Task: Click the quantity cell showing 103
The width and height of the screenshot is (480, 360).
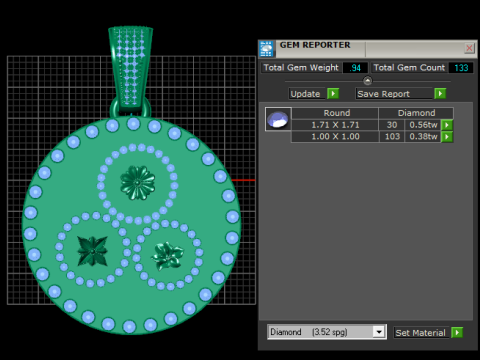Action: 392,137
